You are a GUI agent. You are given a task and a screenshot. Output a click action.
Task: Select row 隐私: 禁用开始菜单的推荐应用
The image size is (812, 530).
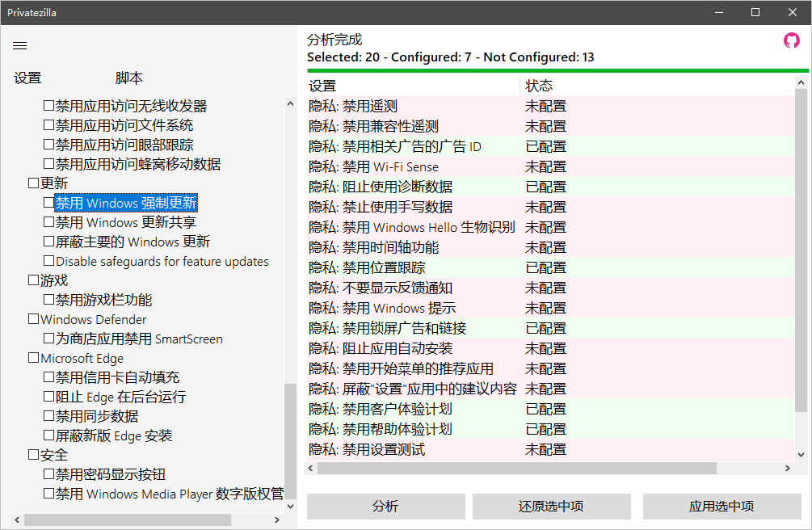pos(550,369)
